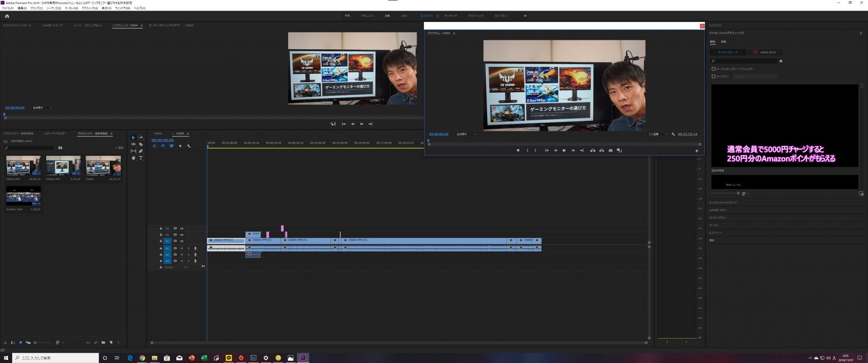Expand the Lumetri Color panel
Image resolution: width=868 pixels, height=363 pixels.
point(718,210)
